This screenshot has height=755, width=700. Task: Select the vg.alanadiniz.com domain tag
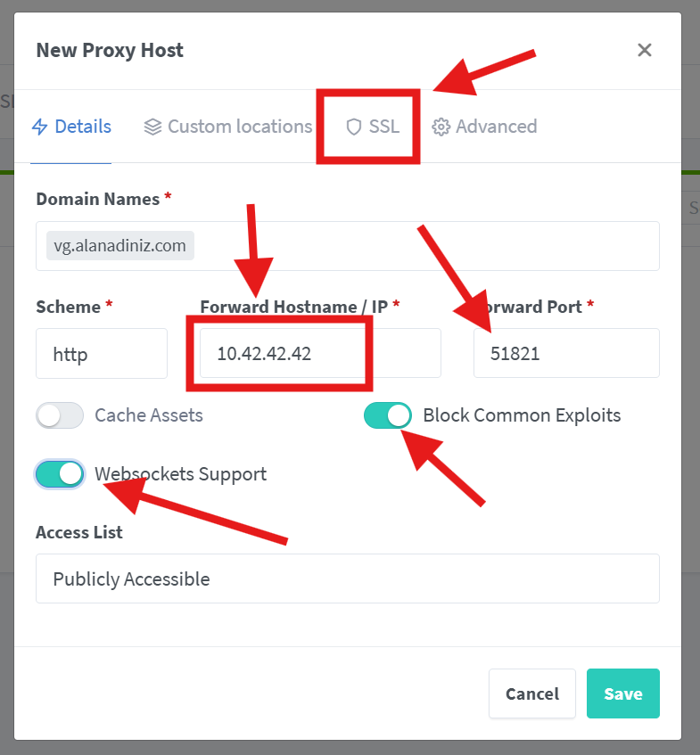pos(120,246)
